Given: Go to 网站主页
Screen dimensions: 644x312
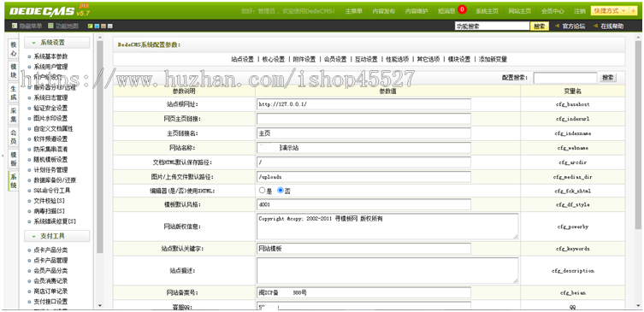Looking at the screenshot, I should [x=519, y=11].
